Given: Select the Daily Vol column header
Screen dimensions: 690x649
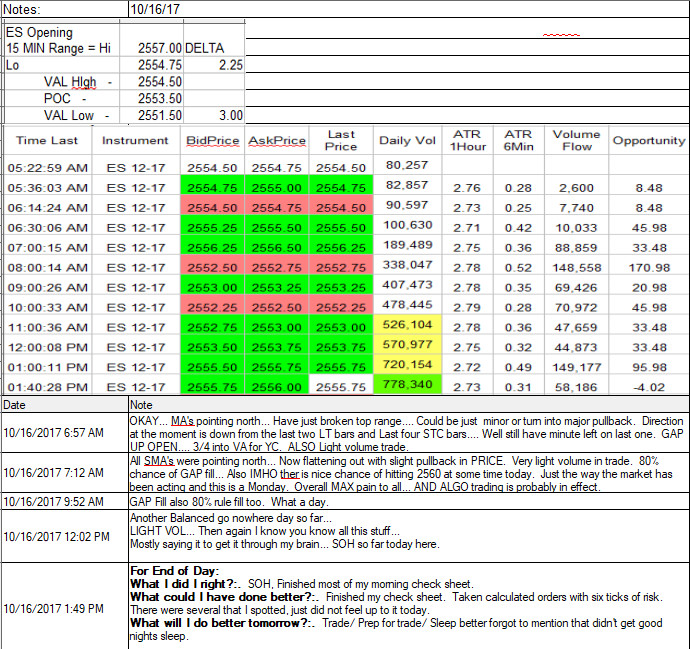Looking at the screenshot, I should coord(407,140).
